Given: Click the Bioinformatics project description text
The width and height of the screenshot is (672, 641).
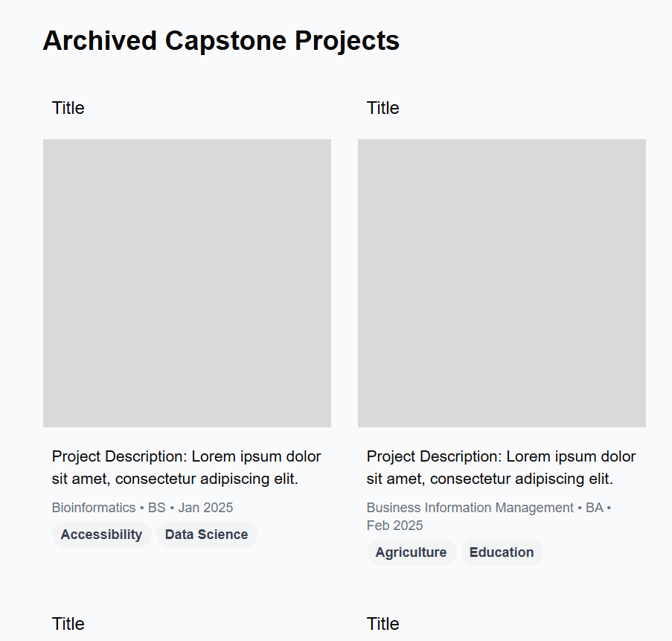Looking at the screenshot, I should tap(187, 468).
